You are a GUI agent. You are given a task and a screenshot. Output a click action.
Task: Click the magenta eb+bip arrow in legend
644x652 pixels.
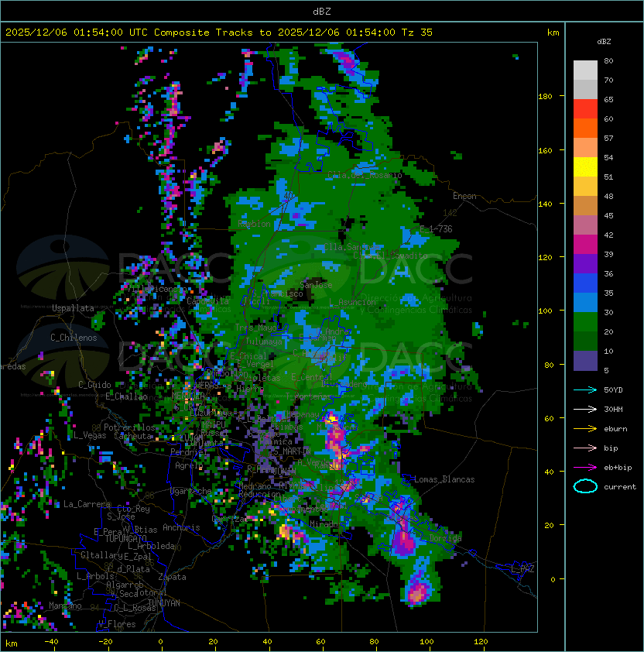click(x=585, y=468)
